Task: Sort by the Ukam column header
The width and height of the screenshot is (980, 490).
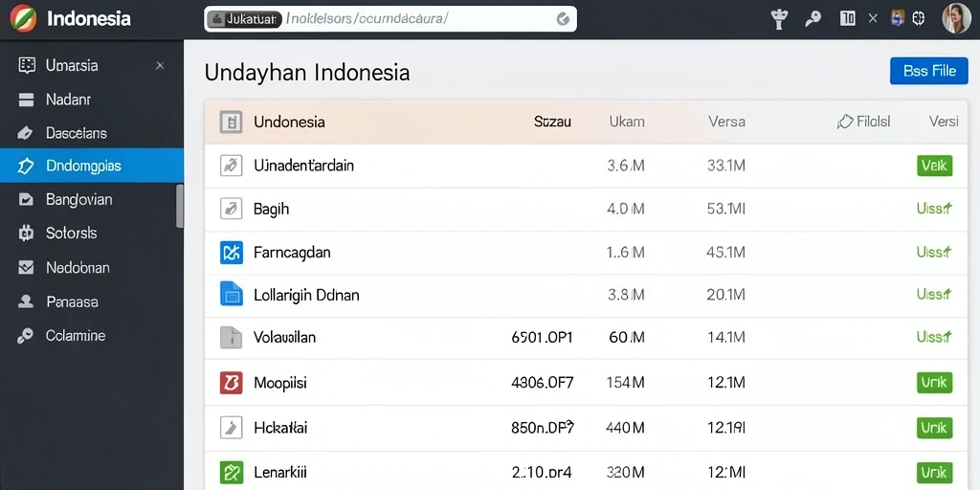Action: [x=627, y=122]
